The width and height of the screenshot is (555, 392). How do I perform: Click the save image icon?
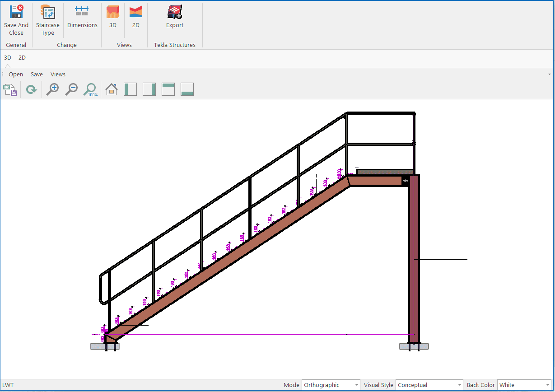[x=10, y=90]
